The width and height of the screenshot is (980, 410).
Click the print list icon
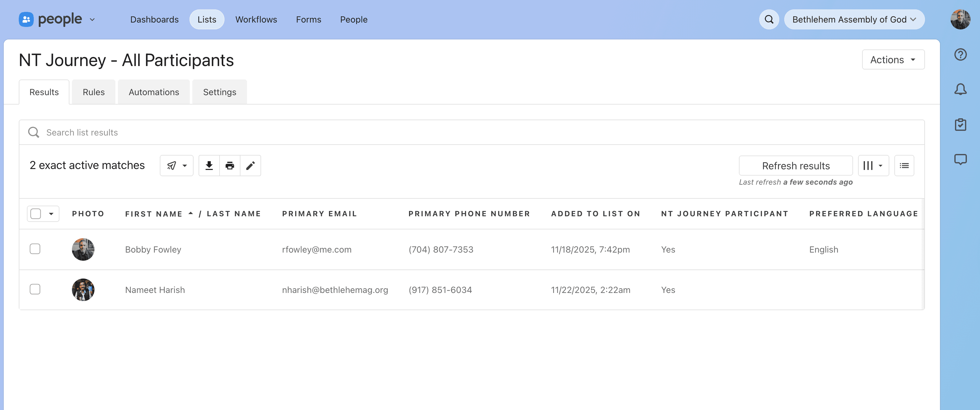click(x=230, y=166)
